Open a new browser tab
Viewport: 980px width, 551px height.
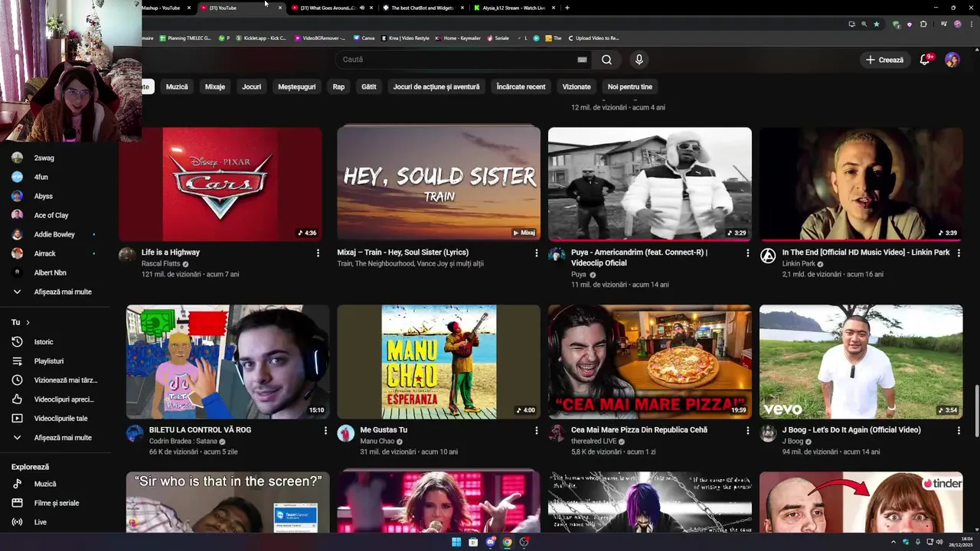click(567, 8)
